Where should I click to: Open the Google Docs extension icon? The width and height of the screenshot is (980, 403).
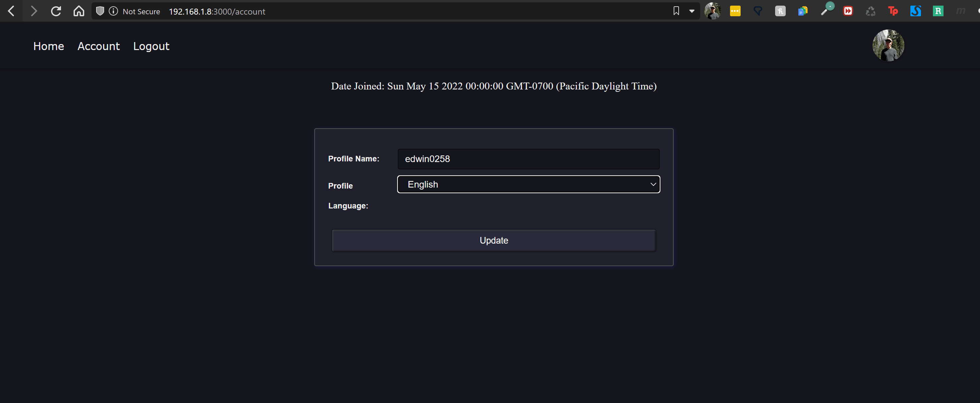click(803, 11)
